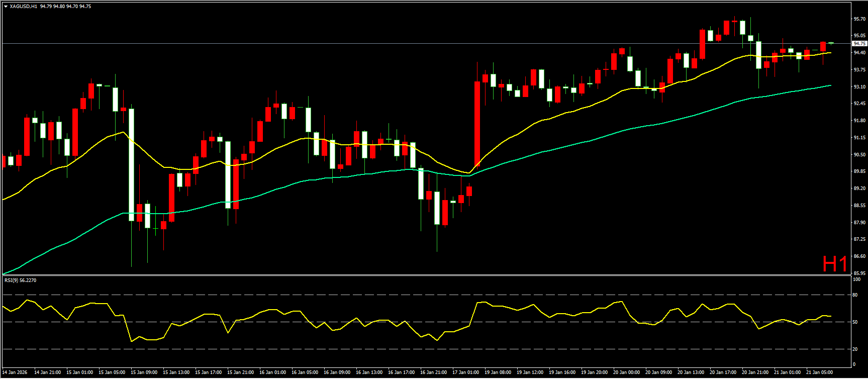Click the 15 Jan 09:00 time label
The image size is (868, 379).
[x=144, y=372]
